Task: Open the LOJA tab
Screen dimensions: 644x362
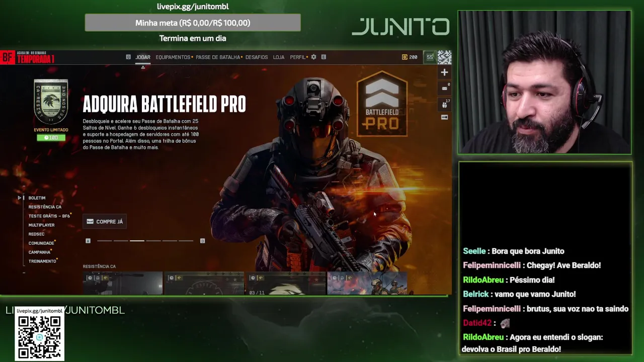Action: pyautogui.click(x=279, y=57)
